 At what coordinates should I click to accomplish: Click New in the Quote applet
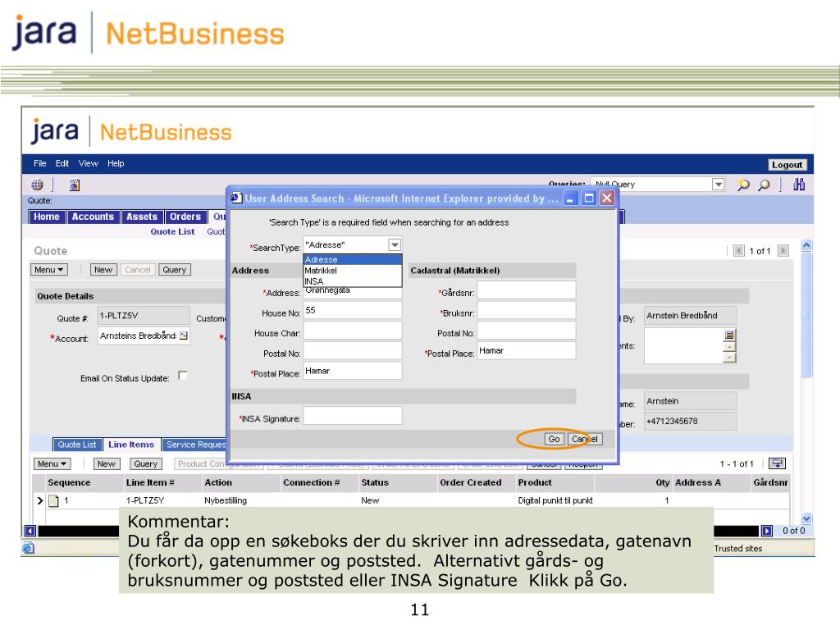tap(103, 270)
